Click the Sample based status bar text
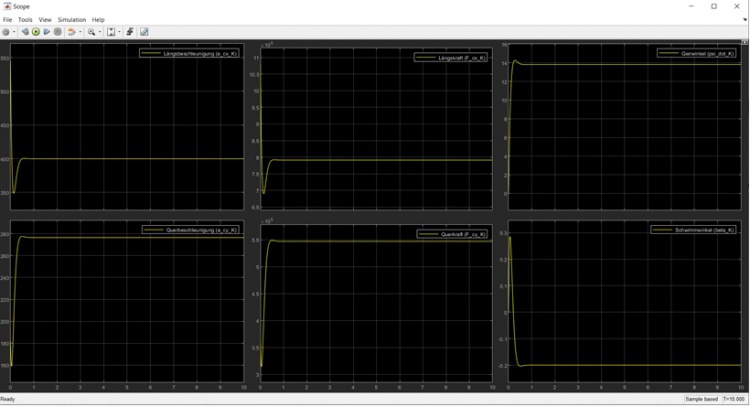Image resolution: width=750 pixels, height=407 pixels. pyautogui.click(x=700, y=399)
